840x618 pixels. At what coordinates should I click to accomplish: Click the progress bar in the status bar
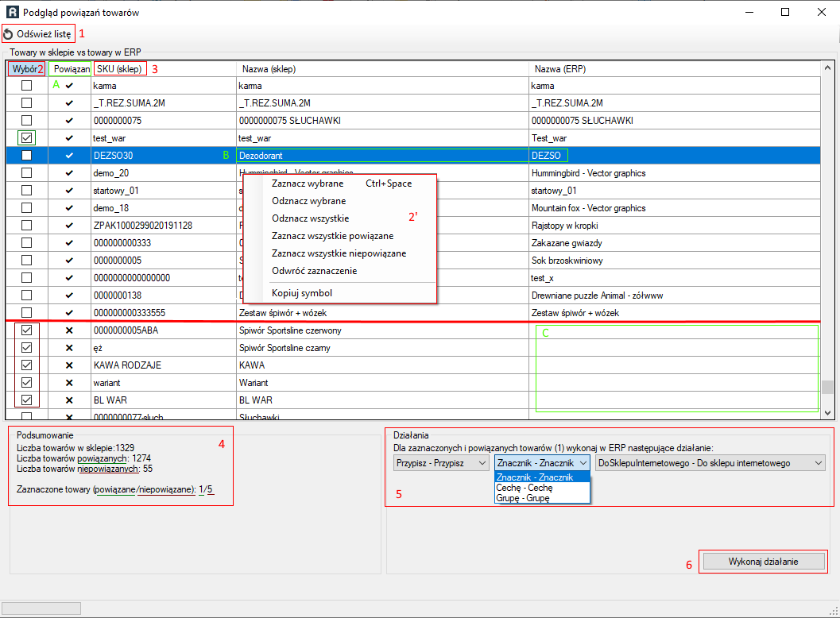point(41,608)
